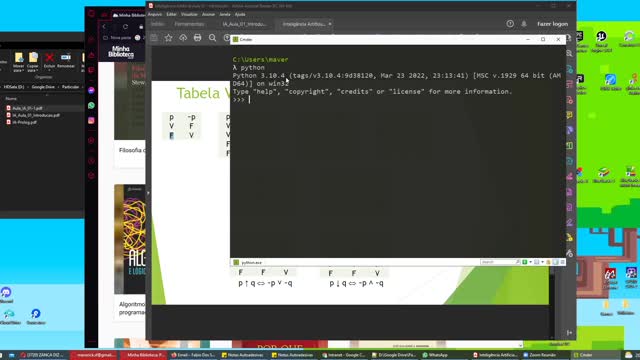
Task: Click the star bookmark icon in Acrobat toolbar
Action: (168, 38)
